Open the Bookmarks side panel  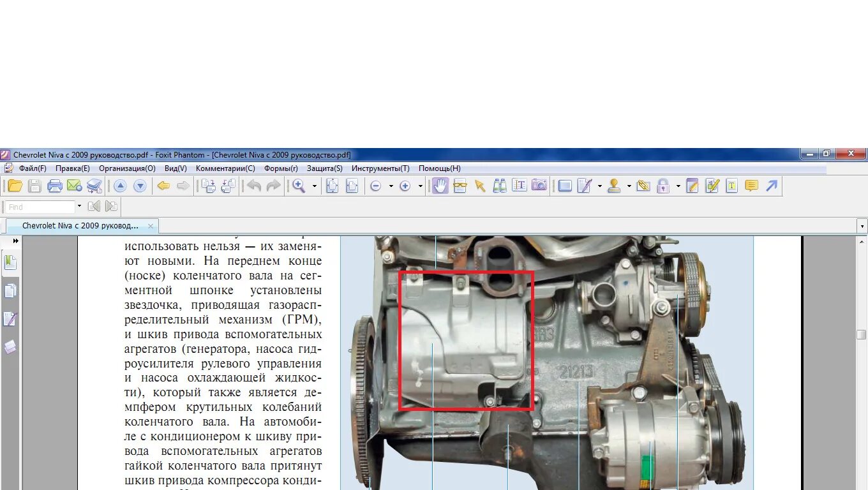10,262
